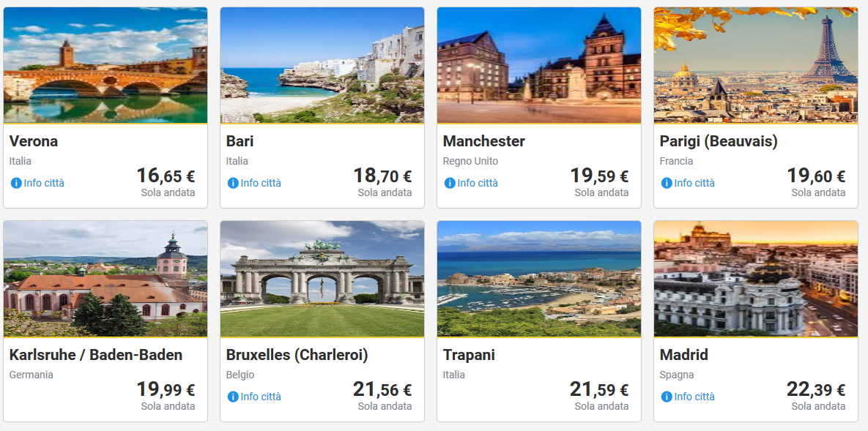Click the Trapani destination name
868x431 pixels.
[x=469, y=355]
